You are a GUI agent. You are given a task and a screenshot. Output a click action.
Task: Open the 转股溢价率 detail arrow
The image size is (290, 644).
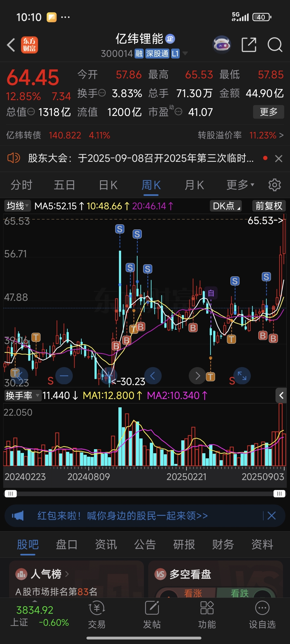click(281, 135)
